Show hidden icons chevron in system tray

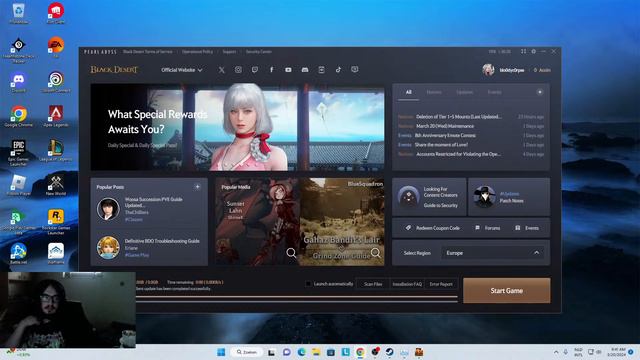pos(556,352)
